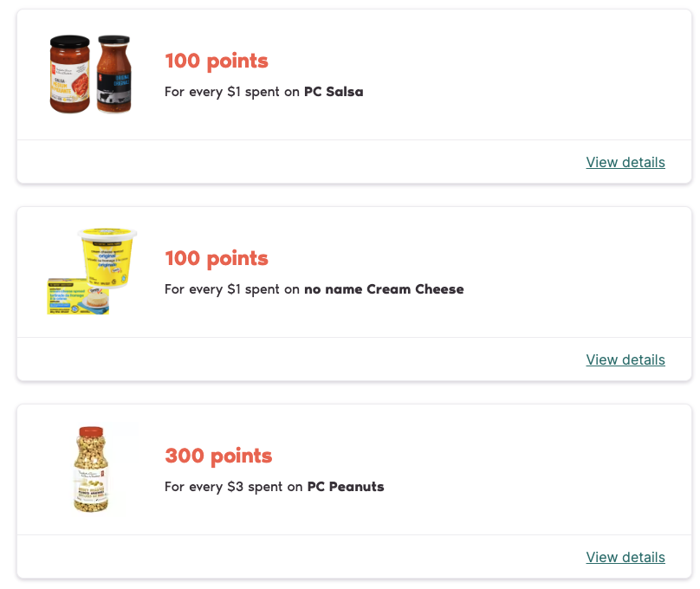Click the dark-lidded salsa bottle on the right

point(114,74)
